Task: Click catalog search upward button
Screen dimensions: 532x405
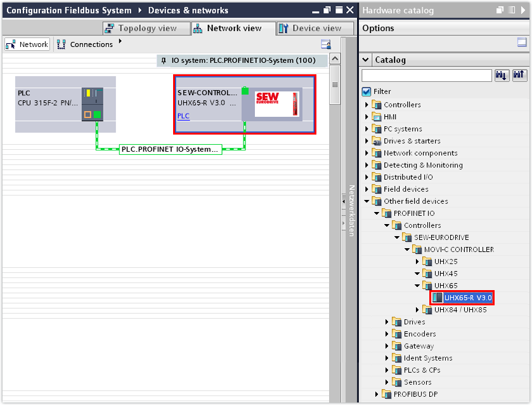Action: pos(519,76)
